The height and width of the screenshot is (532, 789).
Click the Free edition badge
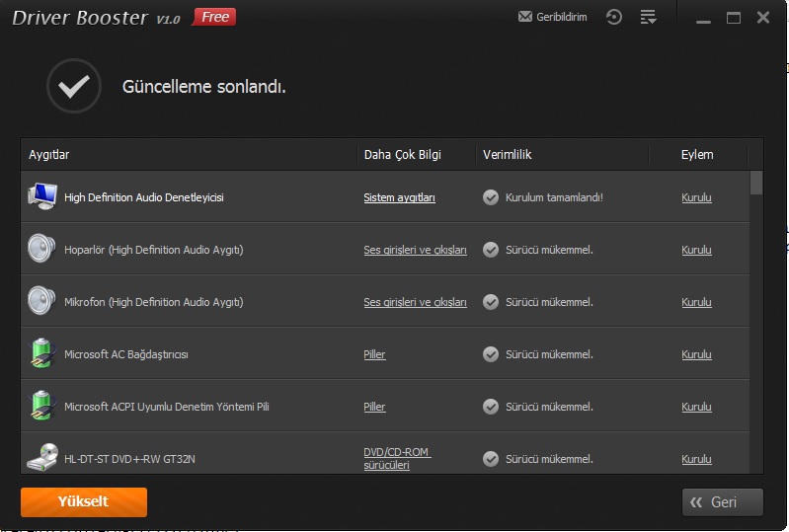(214, 17)
